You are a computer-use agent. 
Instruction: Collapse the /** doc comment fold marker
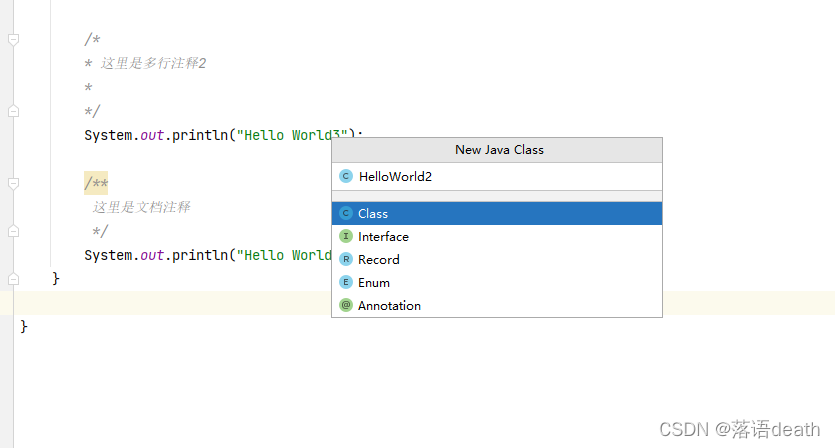coord(14,183)
